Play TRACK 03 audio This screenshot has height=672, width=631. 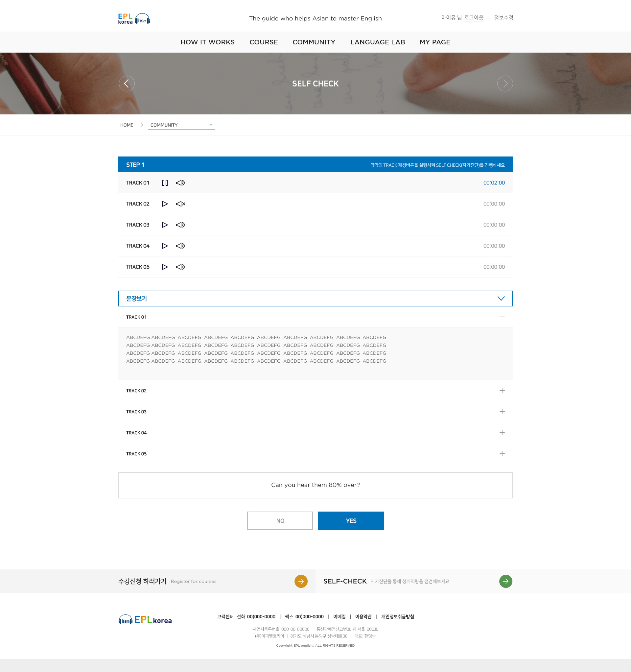coord(165,225)
